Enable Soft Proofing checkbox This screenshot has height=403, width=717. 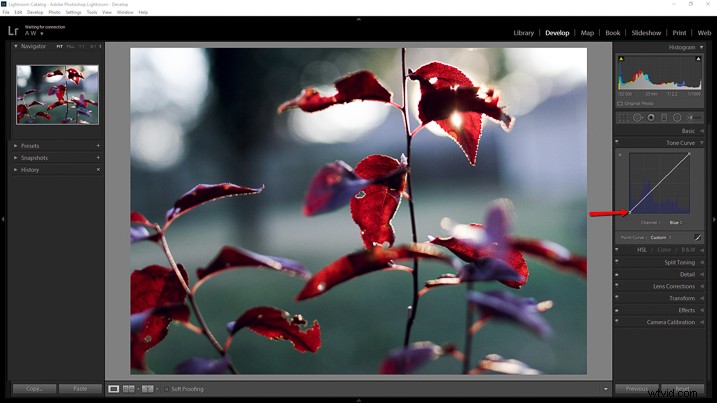click(166, 389)
